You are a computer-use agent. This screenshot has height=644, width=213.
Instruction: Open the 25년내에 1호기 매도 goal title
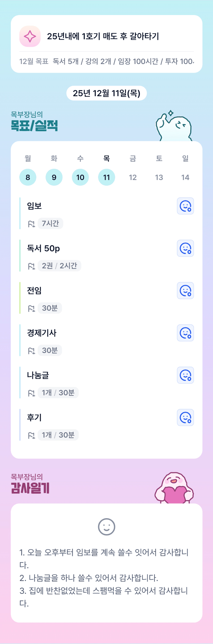(x=103, y=36)
